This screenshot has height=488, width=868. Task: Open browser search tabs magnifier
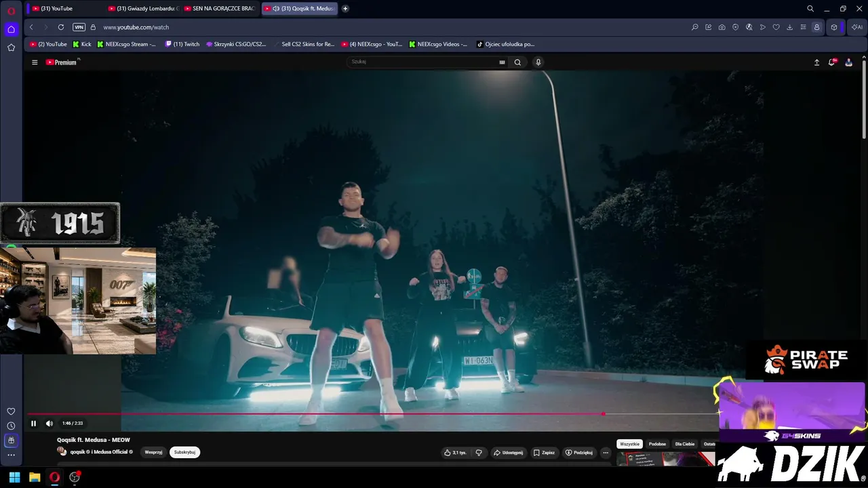click(x=810, y=9)
